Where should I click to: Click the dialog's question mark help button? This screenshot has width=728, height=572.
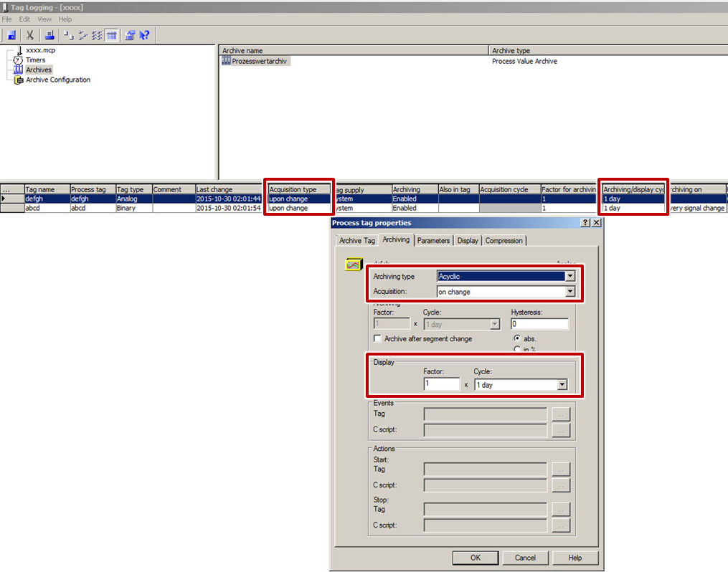(x=586, y=223)
